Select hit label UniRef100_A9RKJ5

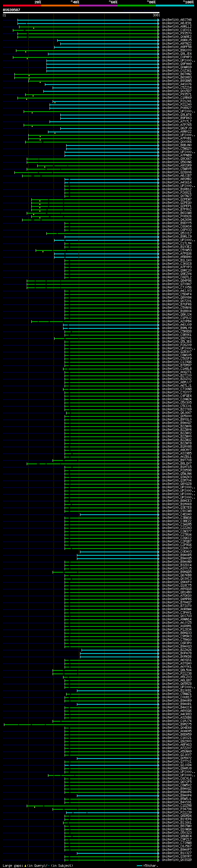point(177,40)
